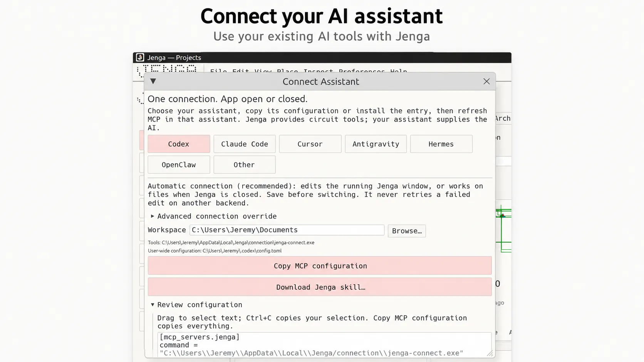Collapse the Review configuration section
Image resolution: width=644 pixels, height=362 pixels.
point(196,305)
